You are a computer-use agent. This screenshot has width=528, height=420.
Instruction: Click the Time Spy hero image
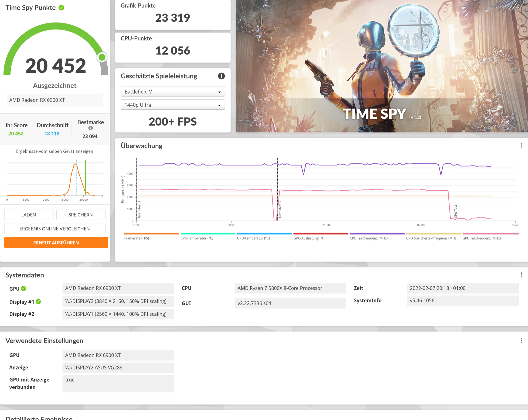382,66
